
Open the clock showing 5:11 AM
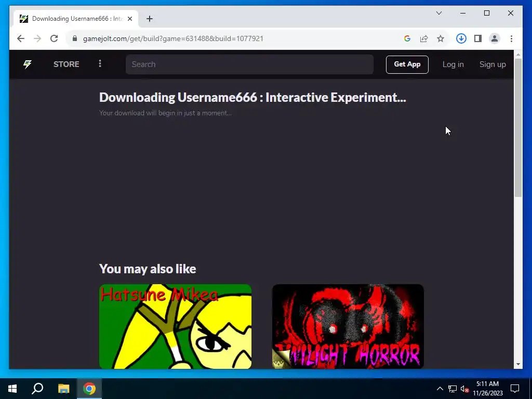[487, 389]
